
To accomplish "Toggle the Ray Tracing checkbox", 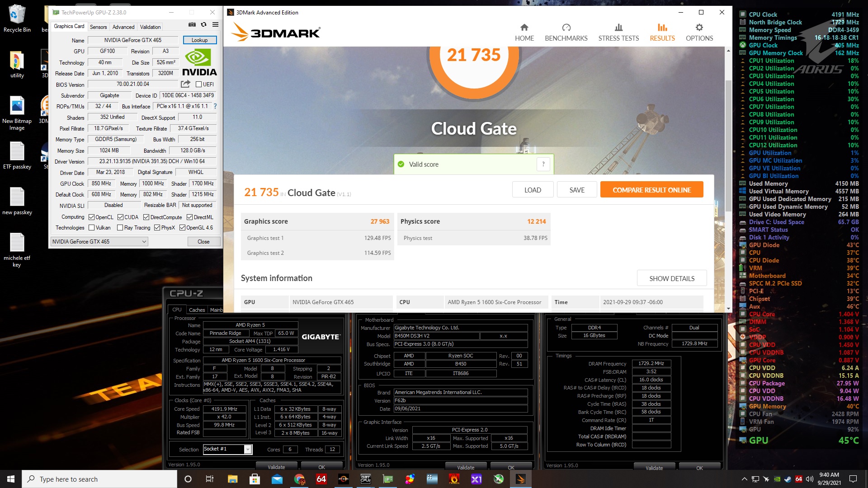I will pyautogui.click(x=120, y=228).
